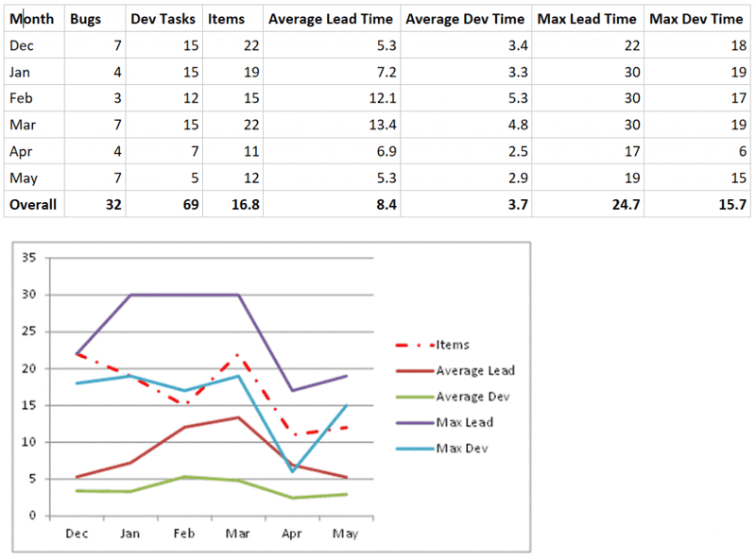Image resolution: width=756 pixels, height=560 pixels.
Task: Select Feb Average Lead Time 12.1
Action: [332, 98]
